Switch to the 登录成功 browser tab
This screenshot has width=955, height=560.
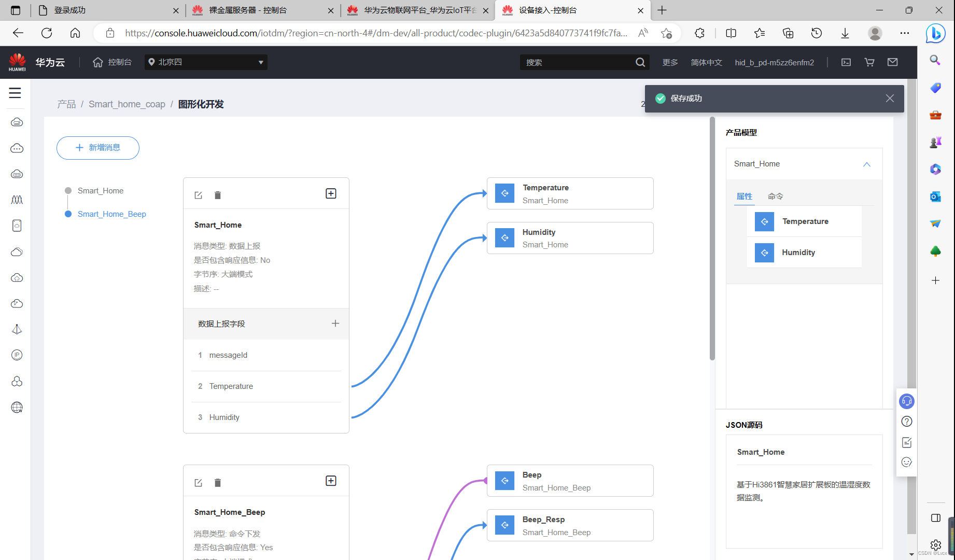click(x=109, y=10)
